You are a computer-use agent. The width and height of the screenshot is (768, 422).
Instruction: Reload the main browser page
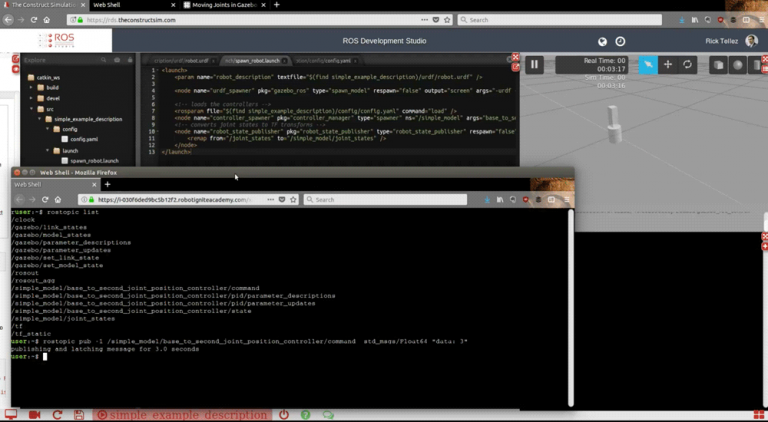[34, 20]
